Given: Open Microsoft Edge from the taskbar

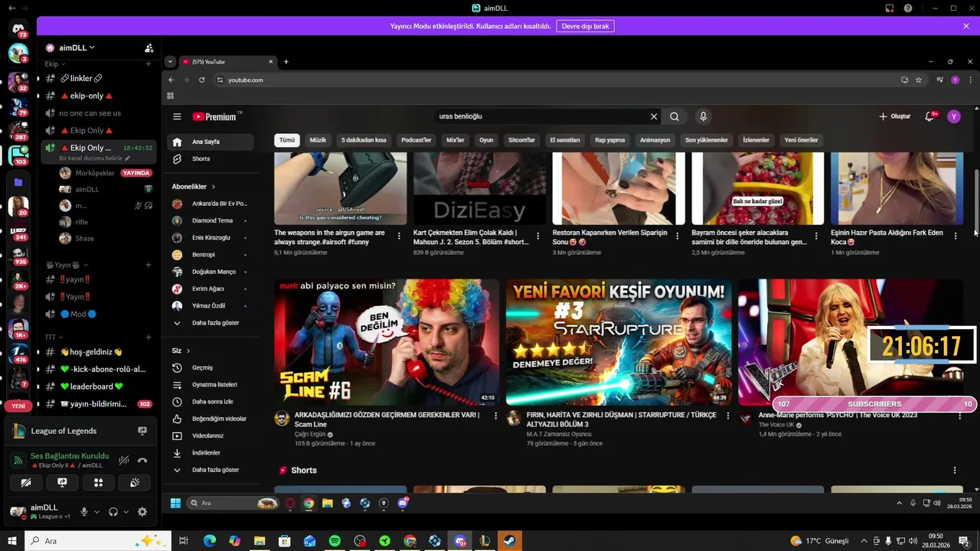Looking at the screenshot, I should click(209, 541).
